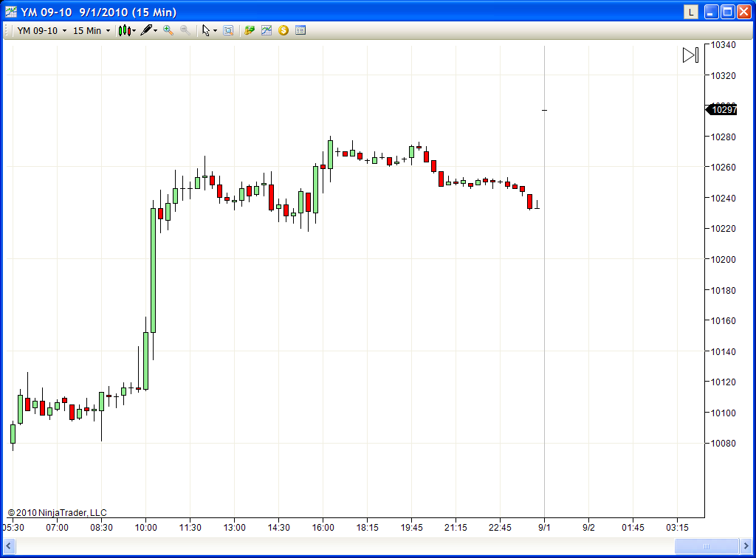Click the 16:00 time axis label
The height and width of the screenshot is (558, 756).
[323, 528]
